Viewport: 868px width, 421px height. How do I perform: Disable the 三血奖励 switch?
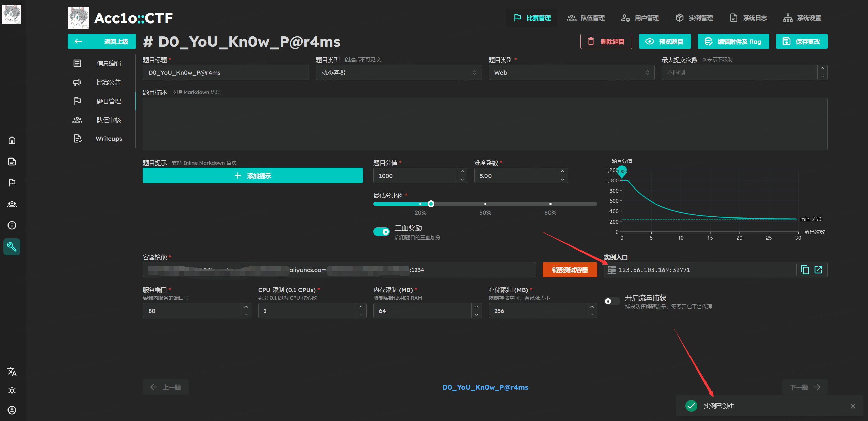coord(382,232)
